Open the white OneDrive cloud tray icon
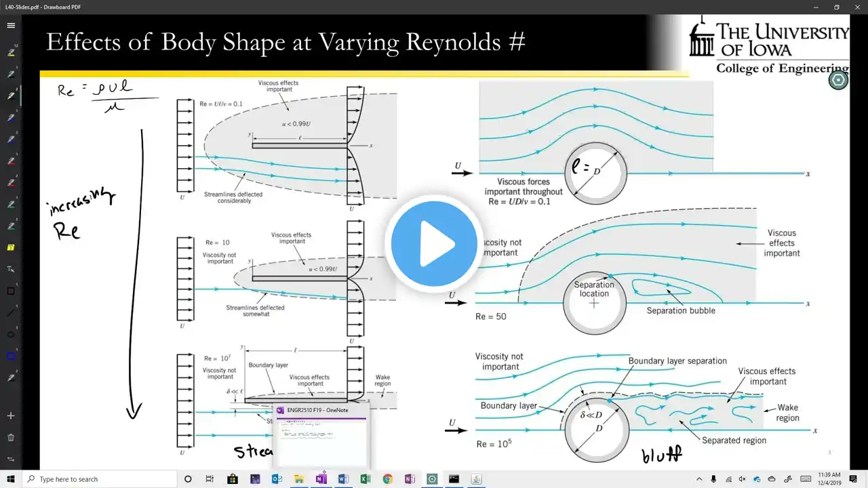This screenshot has width=868, height=488. 772,479
